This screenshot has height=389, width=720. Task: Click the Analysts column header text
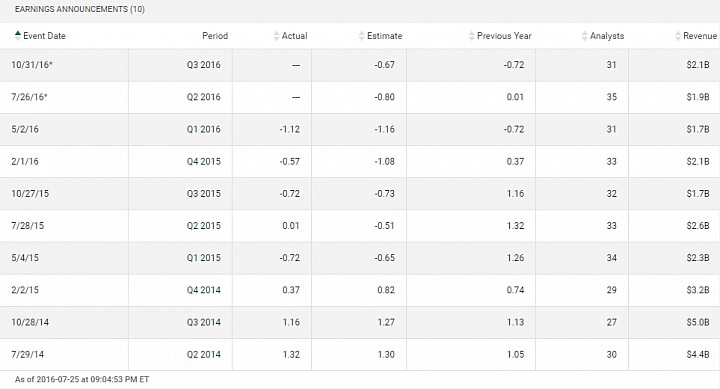click(x=607, y=36)
